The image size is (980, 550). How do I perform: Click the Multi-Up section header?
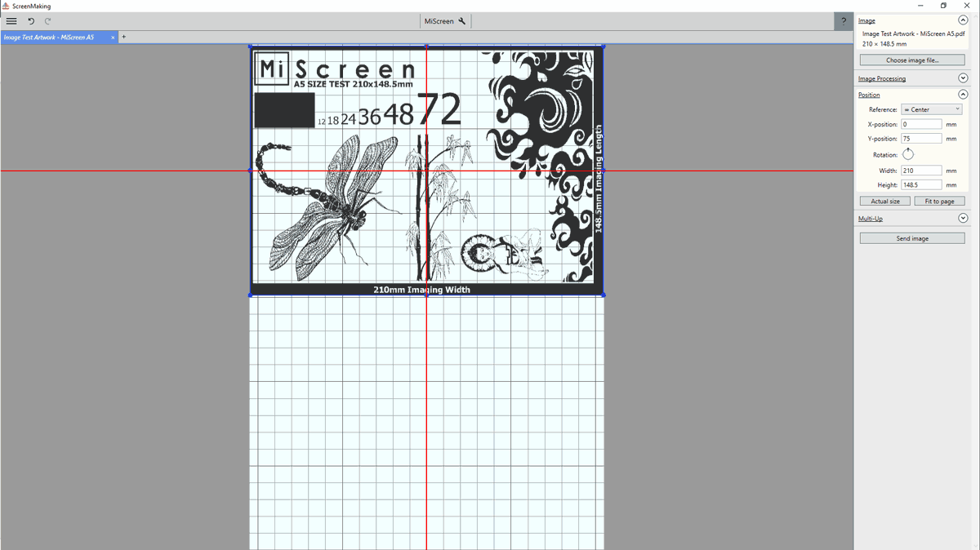pos(871,219)
